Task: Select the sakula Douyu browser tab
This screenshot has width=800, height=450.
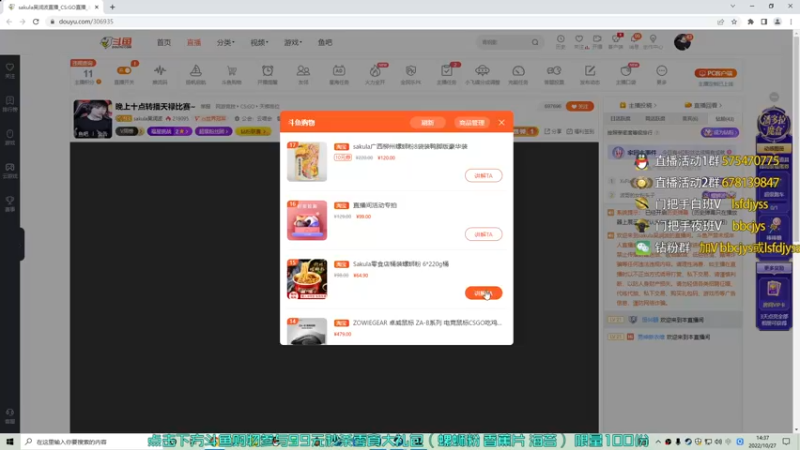Action: (x=53, y=7)
